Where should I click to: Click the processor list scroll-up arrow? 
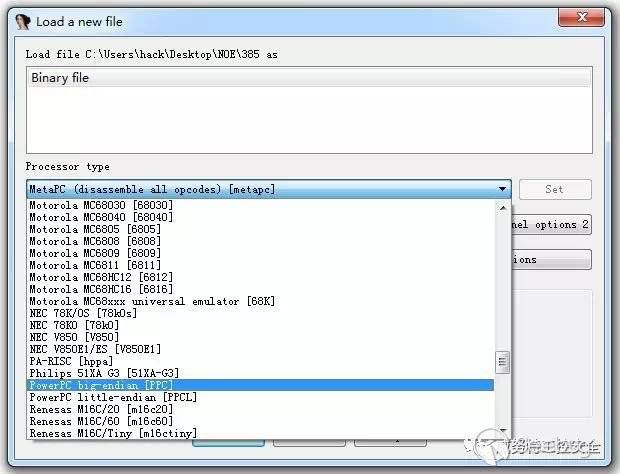pyautogui.click(x=503, y=208)
